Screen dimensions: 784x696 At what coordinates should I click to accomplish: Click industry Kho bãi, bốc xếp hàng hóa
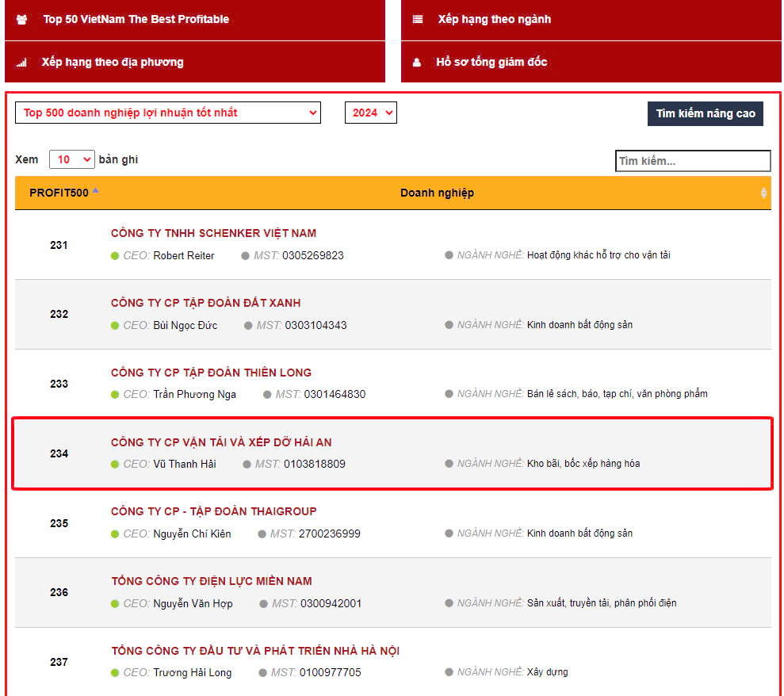(583, 464)
